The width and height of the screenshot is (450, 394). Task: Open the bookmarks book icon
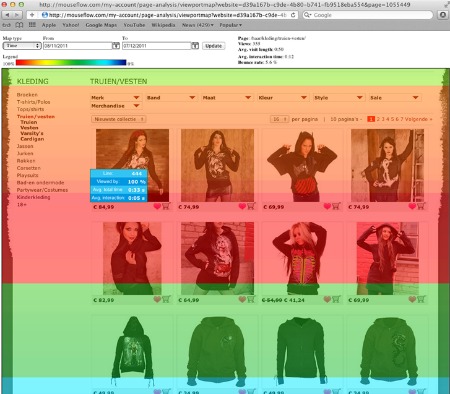(19, 25)
